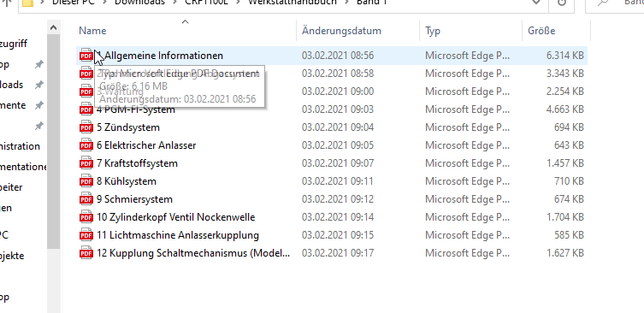Click PDF icon of 4 PGM-FI-System

coord(86,109)
